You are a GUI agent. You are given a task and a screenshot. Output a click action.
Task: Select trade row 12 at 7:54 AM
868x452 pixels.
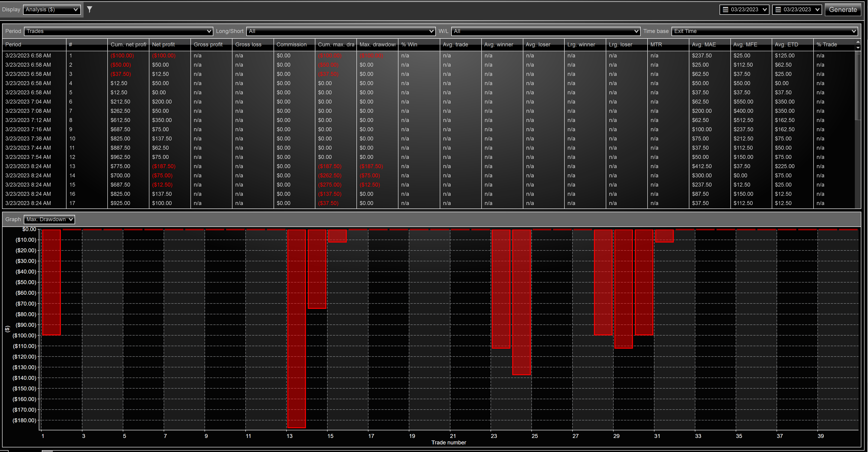(429, 157)
